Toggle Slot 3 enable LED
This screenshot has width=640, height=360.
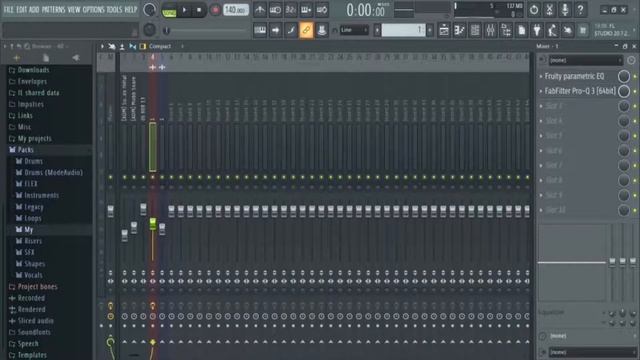[635, 106]
